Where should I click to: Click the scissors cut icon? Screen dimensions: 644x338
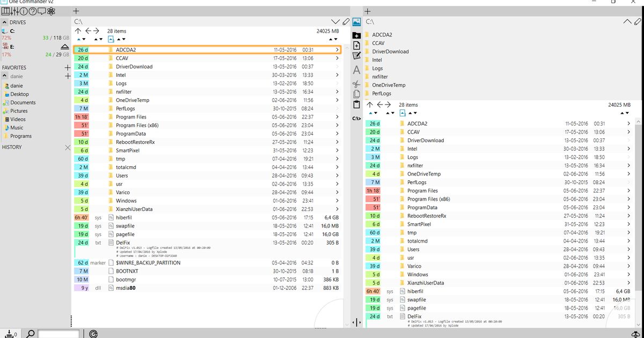[x=356, y=84]
